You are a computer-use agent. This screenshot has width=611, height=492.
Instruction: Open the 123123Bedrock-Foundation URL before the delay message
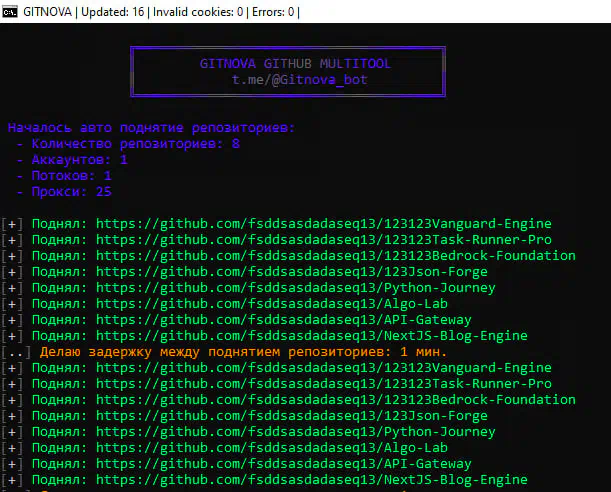[x=336, y=256]
